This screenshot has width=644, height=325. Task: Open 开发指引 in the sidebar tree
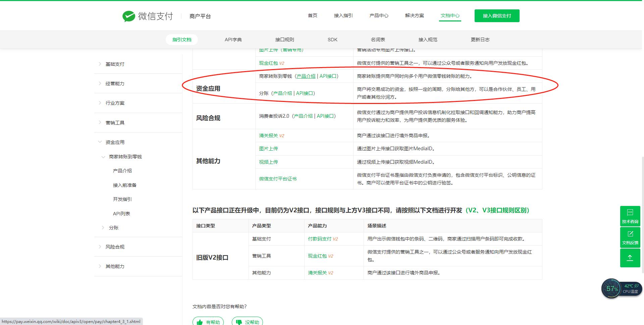[x=122, y=199]
